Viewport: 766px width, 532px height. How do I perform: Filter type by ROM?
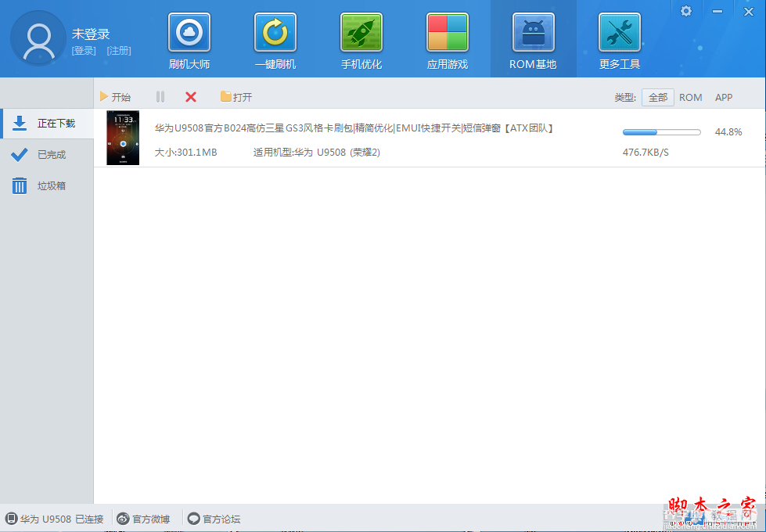click(x=690, y=97)
